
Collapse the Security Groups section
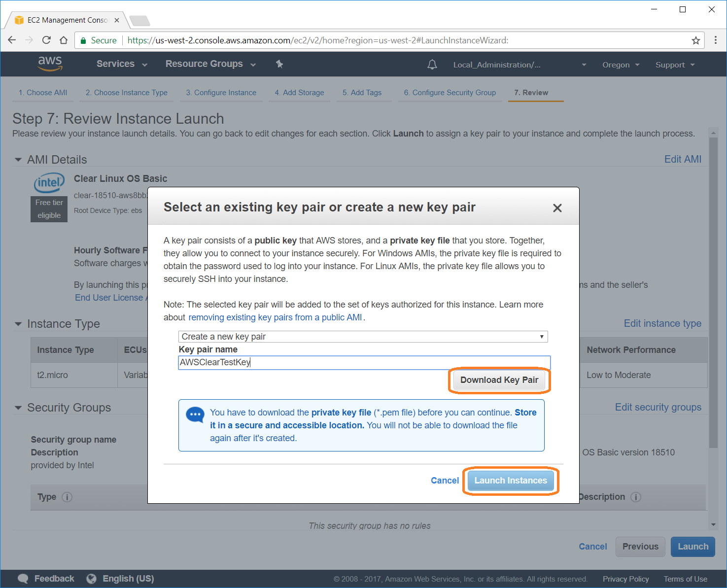(x=18, y=408)
